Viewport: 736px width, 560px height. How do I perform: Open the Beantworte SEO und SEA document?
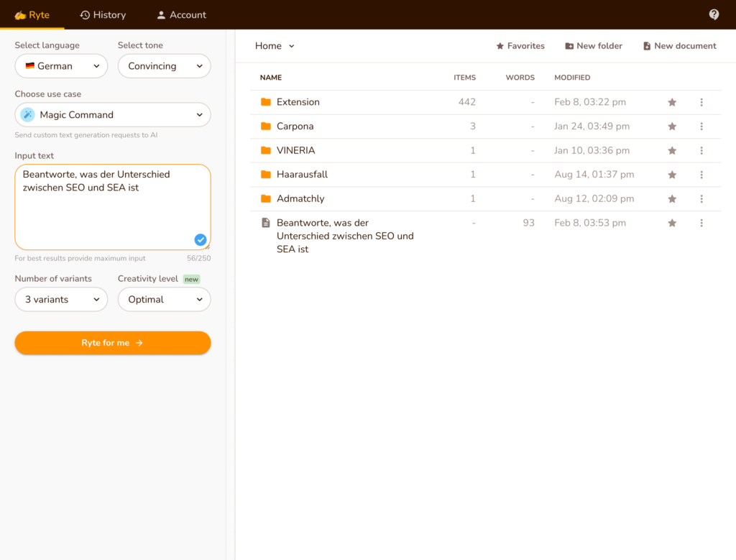pos(345,236)
